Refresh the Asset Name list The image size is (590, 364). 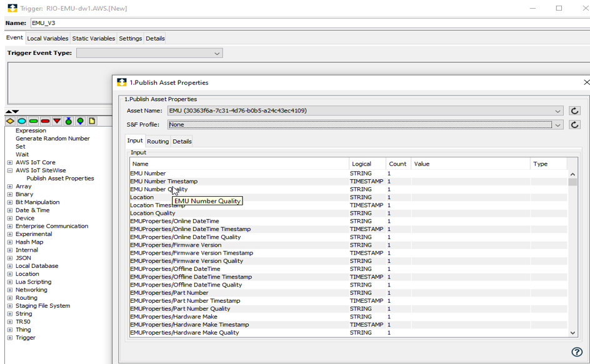(x=574, y=111)
